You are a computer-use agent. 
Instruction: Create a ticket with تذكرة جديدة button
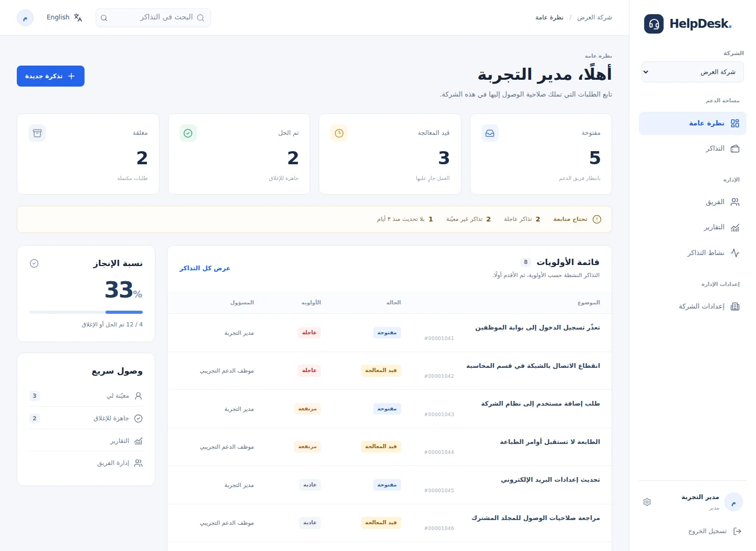click(50, 76)
